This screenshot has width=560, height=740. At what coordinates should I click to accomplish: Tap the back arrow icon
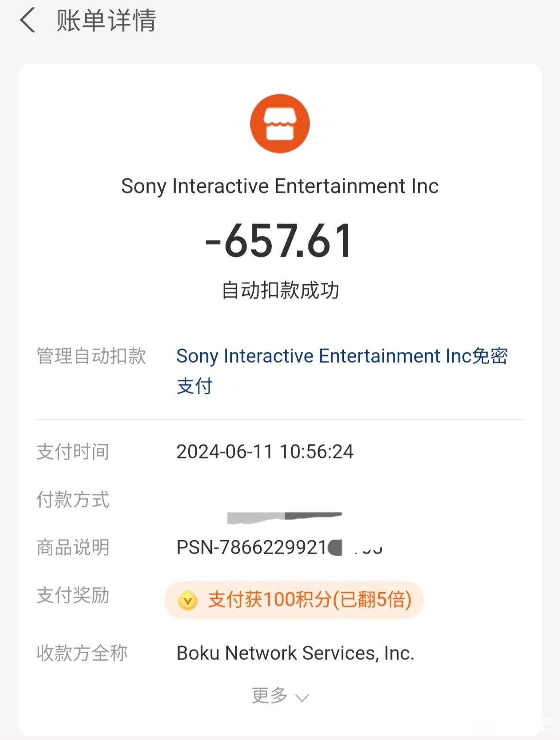point(28,21)
